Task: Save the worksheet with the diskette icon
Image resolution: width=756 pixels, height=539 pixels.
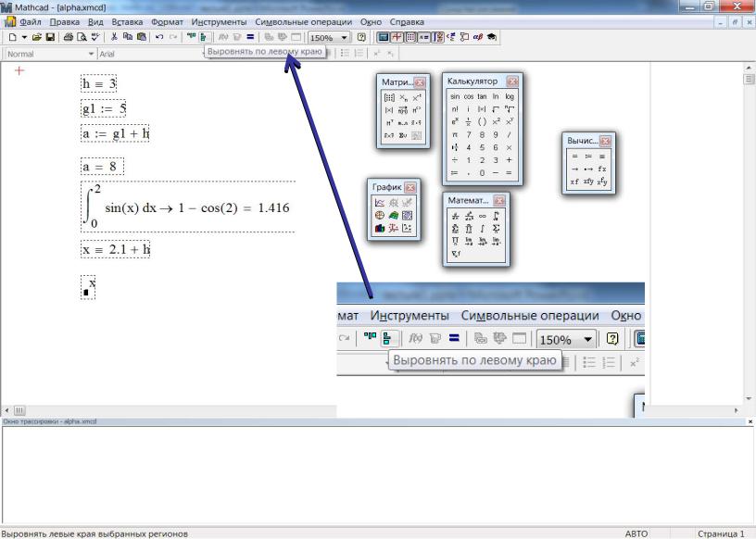Action: 50,37
